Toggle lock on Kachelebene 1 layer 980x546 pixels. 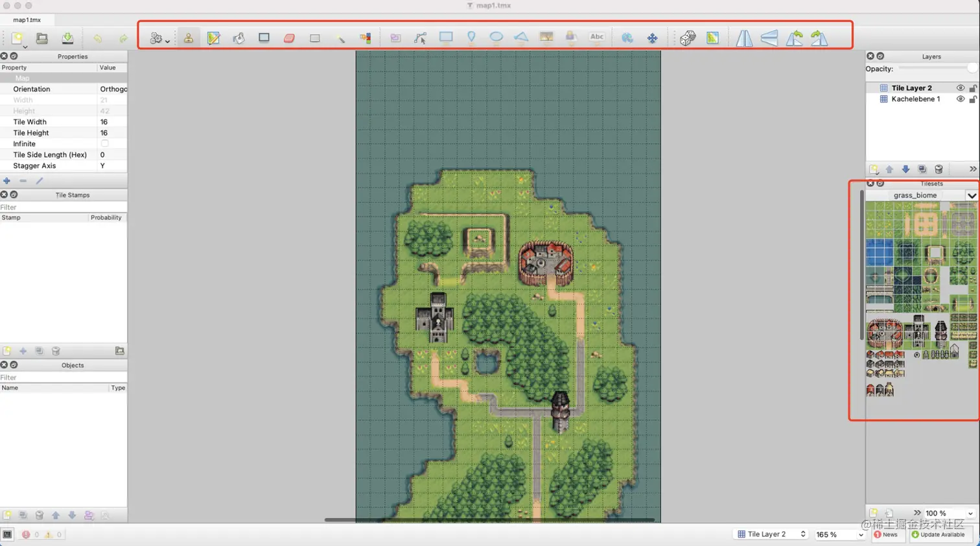coord(973,99)
